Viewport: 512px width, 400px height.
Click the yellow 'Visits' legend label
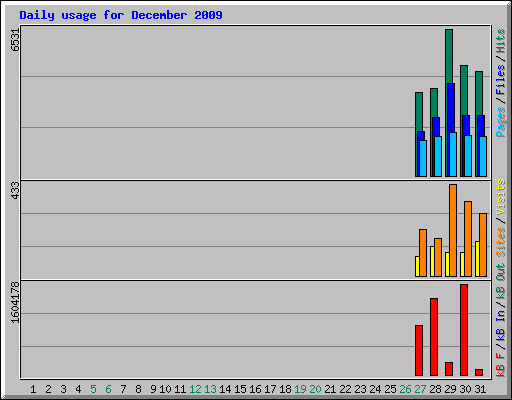click(x=501, y=197)
